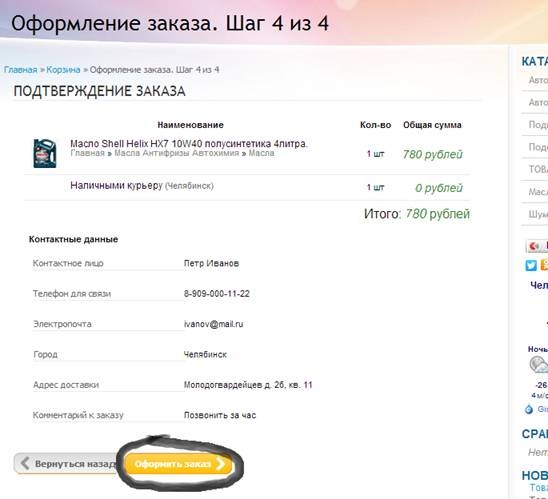The image size is (548, 499).
Task: Click the page title Оформление заказа. Шаг 4 из 4
Action: click(170, 24)
